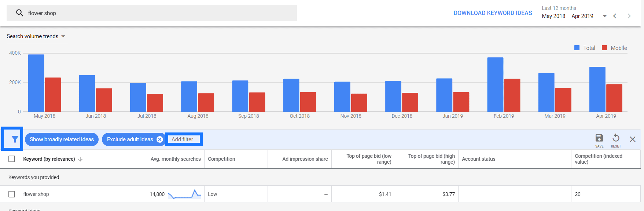644x211 pixels.
Task: Sort keywords by relevance arrow
Action: pyautogui.click(x=81, y=159)
